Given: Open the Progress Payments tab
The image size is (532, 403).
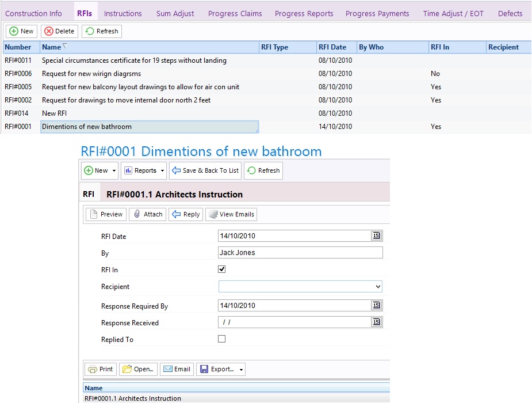Looking at the screenshot, I should [x=377, y=14].
